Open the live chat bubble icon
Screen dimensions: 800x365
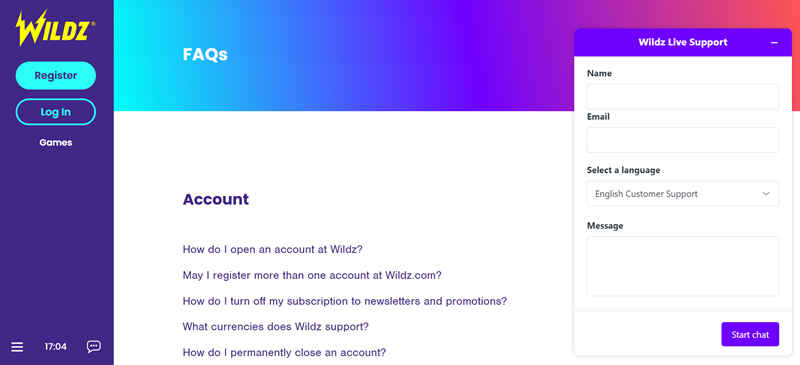click(93, 347)
